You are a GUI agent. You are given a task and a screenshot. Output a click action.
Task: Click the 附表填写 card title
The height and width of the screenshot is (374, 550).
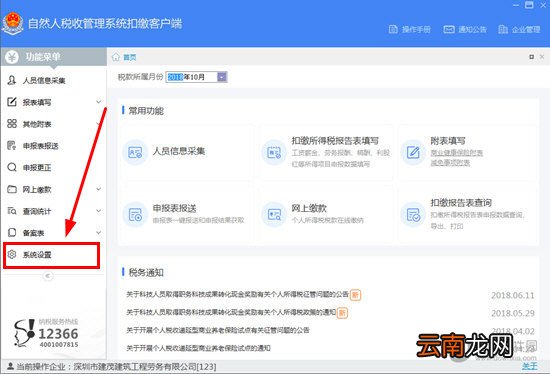[448, 141]
